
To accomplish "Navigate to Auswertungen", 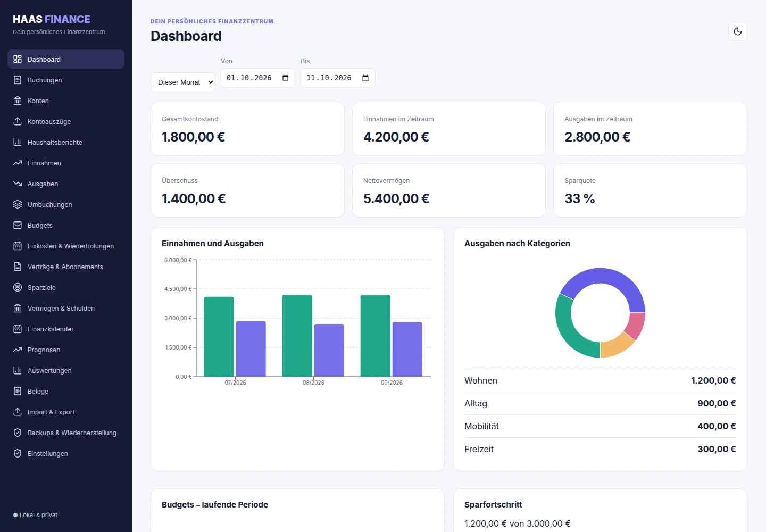I will click(66, 370).
